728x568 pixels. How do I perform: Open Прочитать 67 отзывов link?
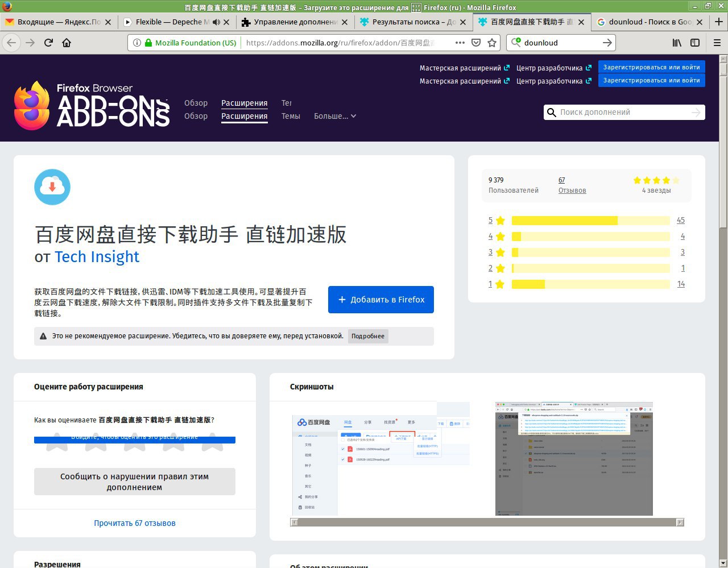coord(135,523)
